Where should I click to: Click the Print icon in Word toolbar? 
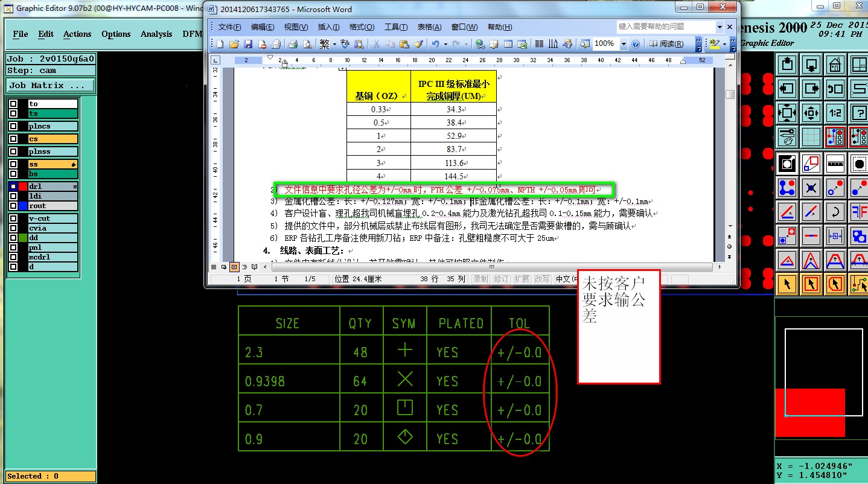coord(293,44)
